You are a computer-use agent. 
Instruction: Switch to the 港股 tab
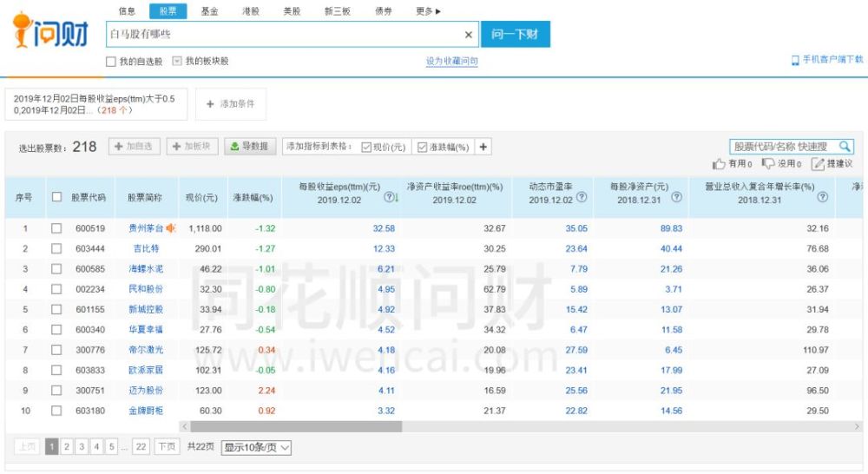[251, 11]
